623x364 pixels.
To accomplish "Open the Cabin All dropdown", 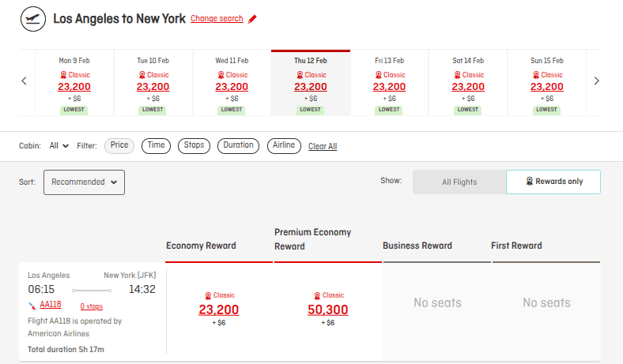I will point(59,146).
